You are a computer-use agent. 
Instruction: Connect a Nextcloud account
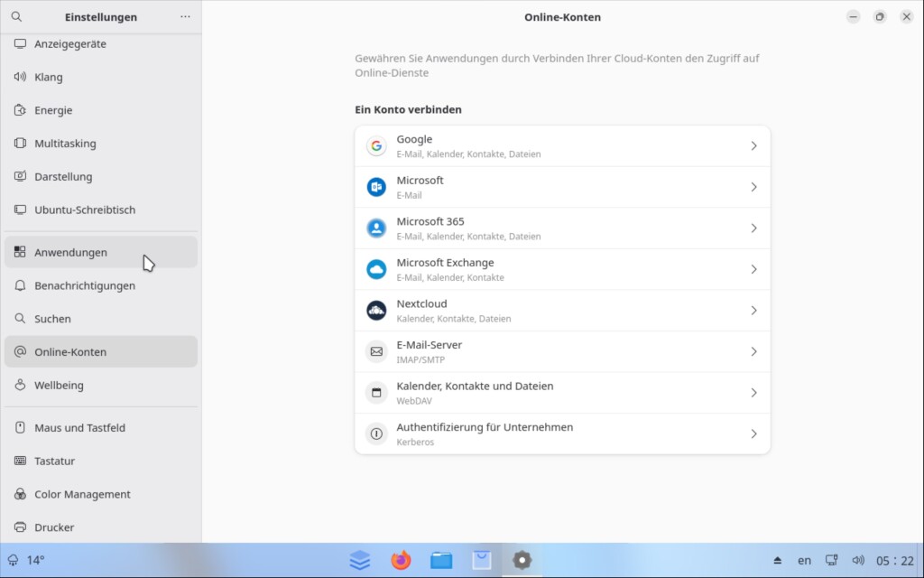tap(562, 311)
